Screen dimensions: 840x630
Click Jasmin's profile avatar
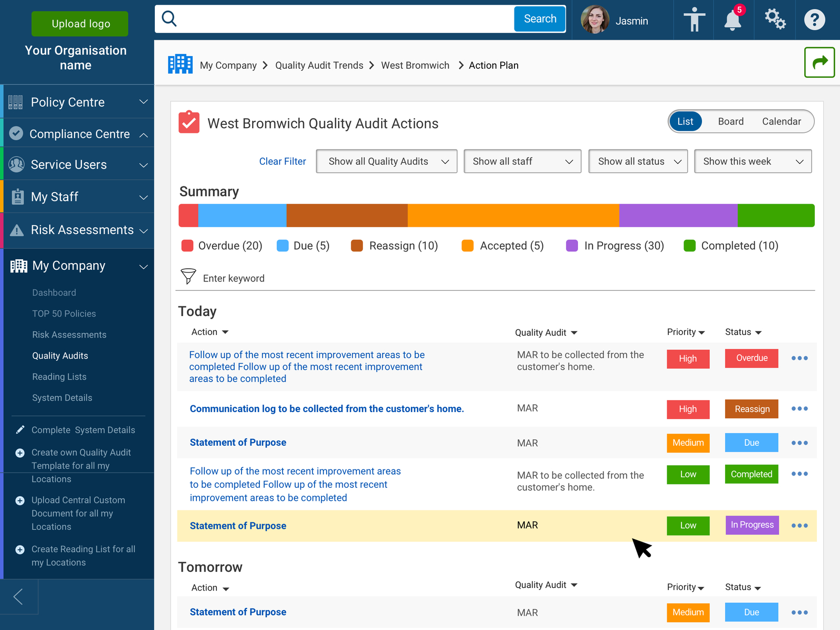[595, 20]
